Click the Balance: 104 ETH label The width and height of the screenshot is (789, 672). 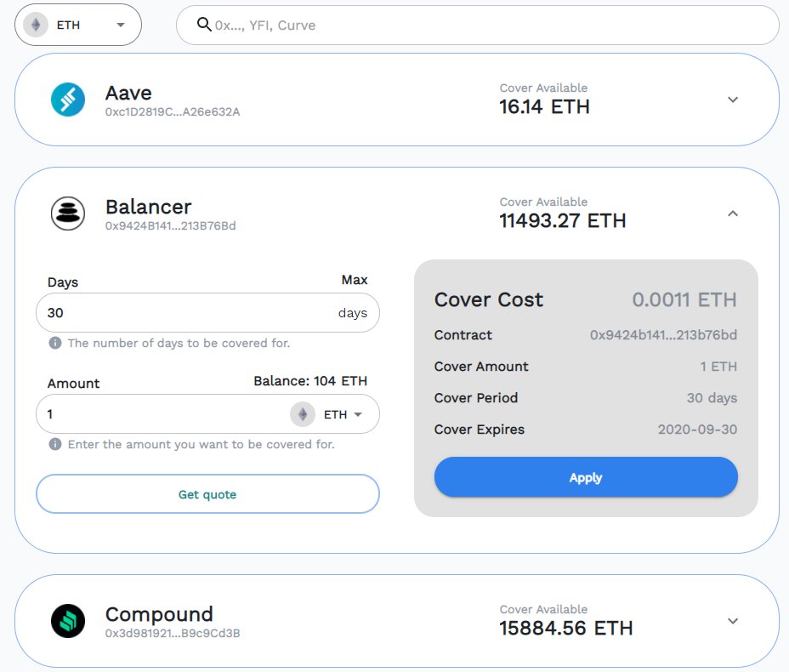(310, 381)
